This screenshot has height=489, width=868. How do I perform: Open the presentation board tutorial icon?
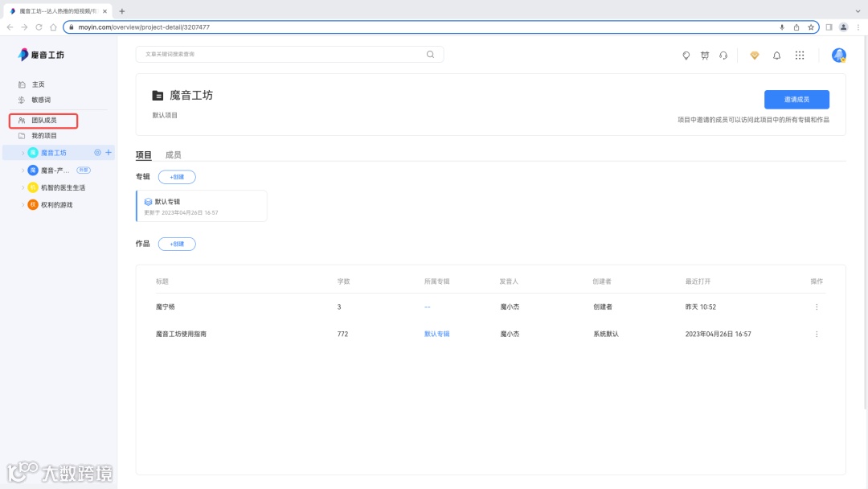[x=705, y=55]
